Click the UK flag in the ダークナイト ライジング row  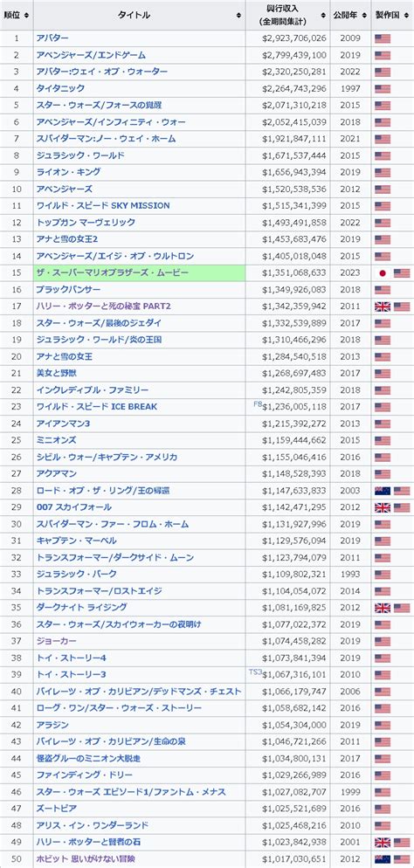click(383, 609)
